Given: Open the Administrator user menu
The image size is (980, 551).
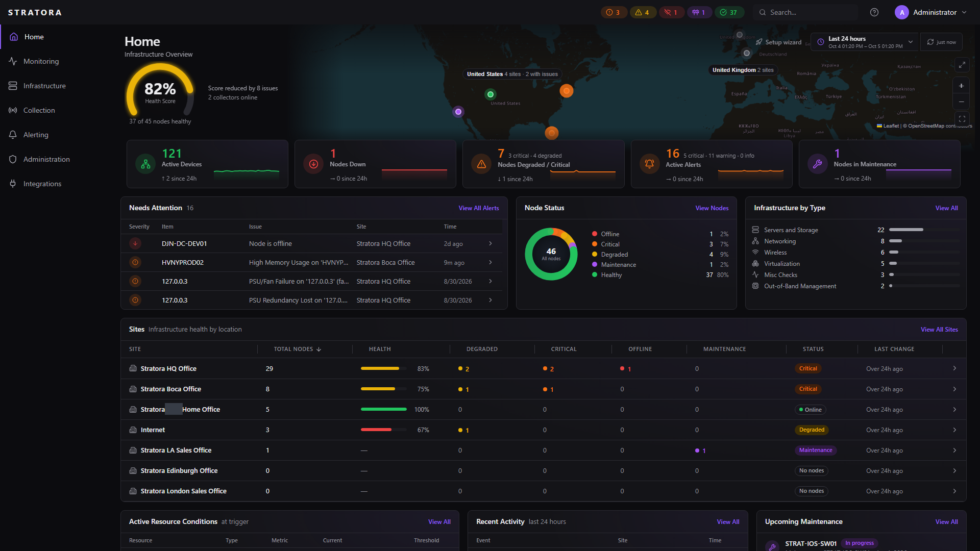Looking at the screenshot, I should click(x=931, y=12).
